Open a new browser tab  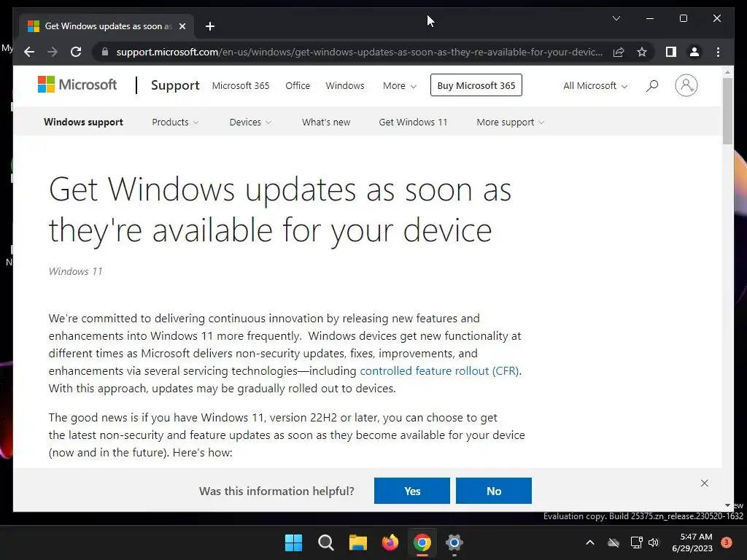[x=210, y=26]
